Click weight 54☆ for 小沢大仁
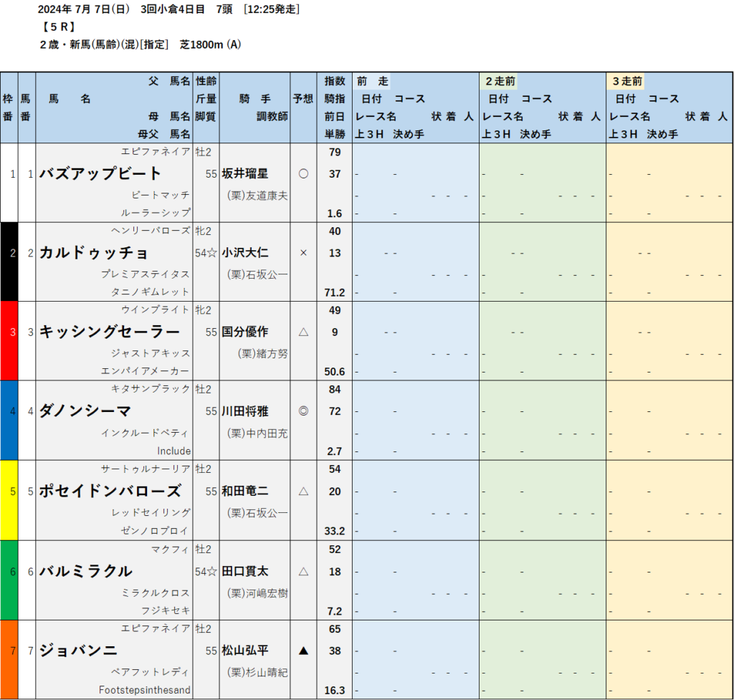The image size is (734, 700). pyautogui.click(x=206, y=253)
